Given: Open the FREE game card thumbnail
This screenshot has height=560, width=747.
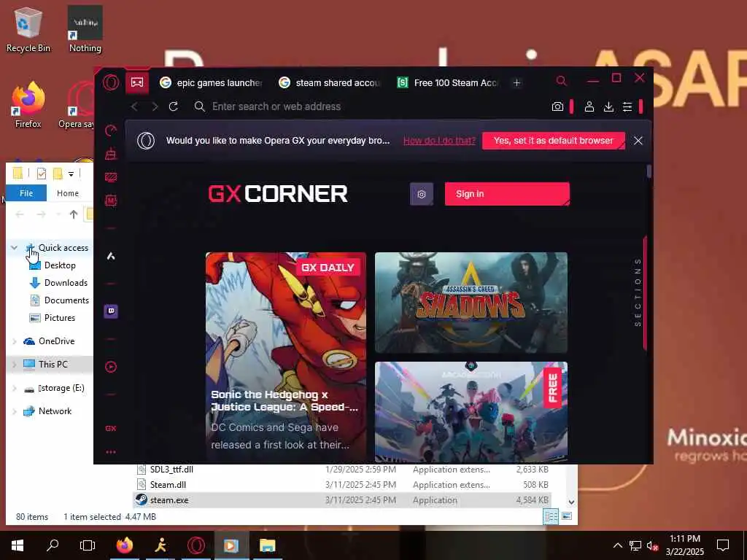Looking at the screenshot, I should click(471, 411).
